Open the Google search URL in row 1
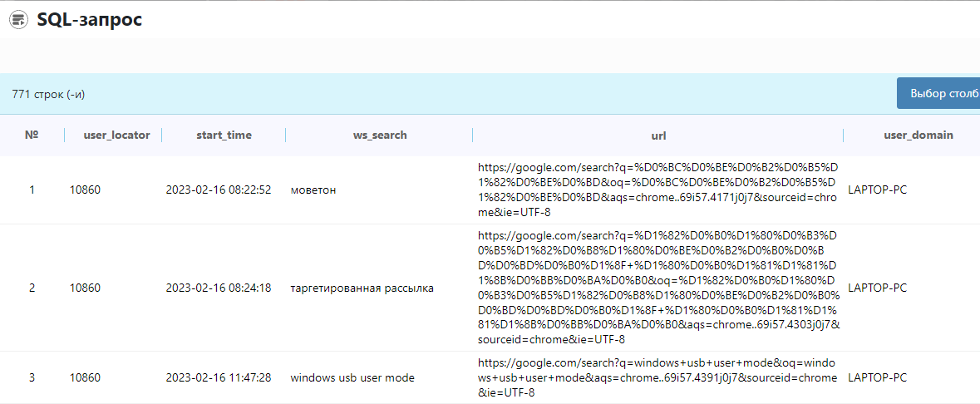The image size is (980, 404). click(658, 190)
